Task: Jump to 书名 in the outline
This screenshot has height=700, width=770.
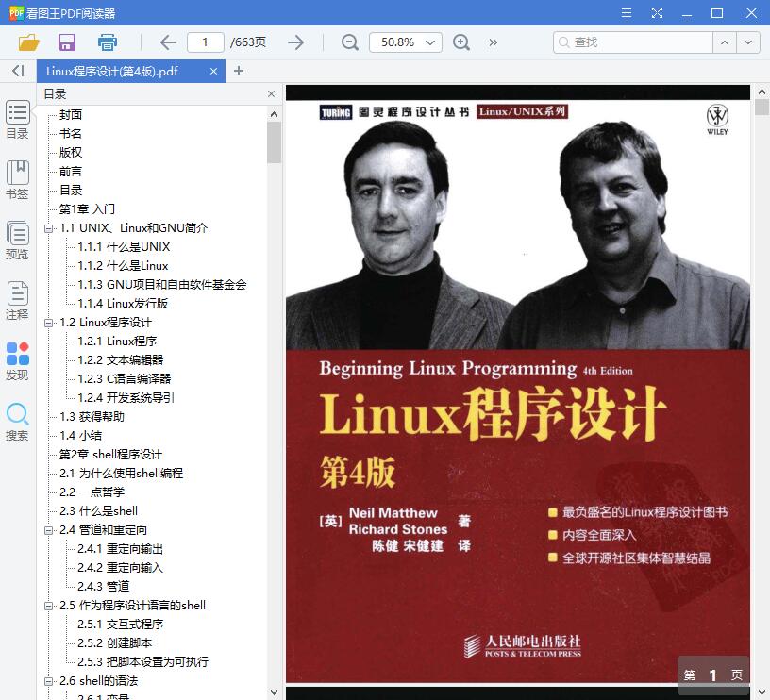Action: pos(71,134)
